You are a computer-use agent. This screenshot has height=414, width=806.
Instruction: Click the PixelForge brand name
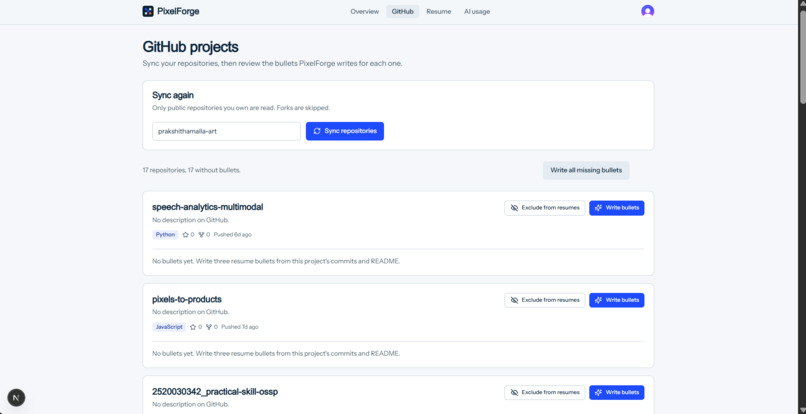pyautogui.click(x=178, y=11)
